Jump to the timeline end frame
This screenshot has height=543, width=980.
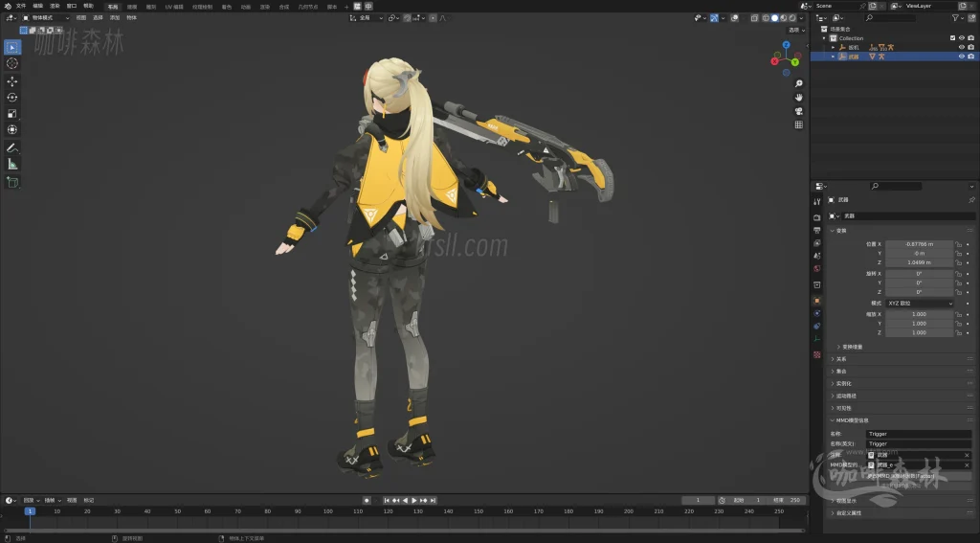tap(434, 501)
